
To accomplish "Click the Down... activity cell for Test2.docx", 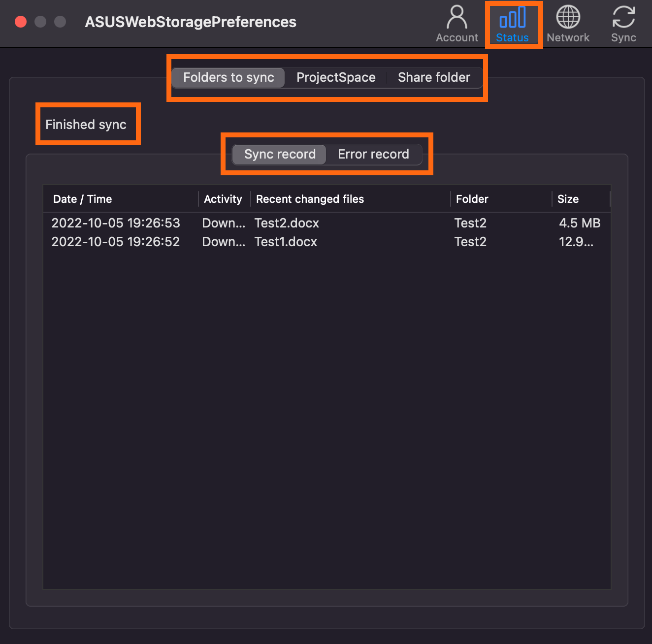I will 224,223.
